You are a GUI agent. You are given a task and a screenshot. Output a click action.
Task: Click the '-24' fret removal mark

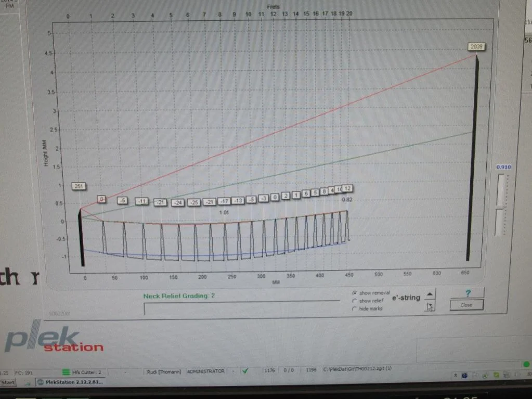(178, 203)
